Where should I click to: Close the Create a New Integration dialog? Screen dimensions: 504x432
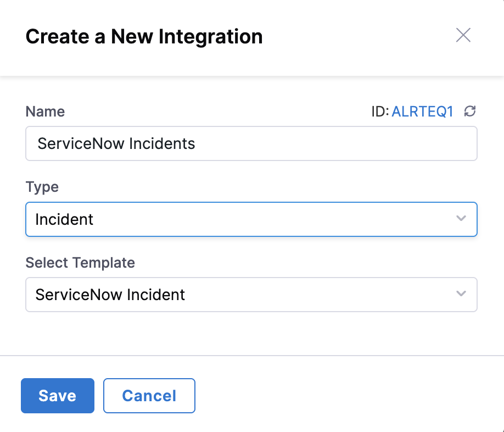click(x=463, y=36)
